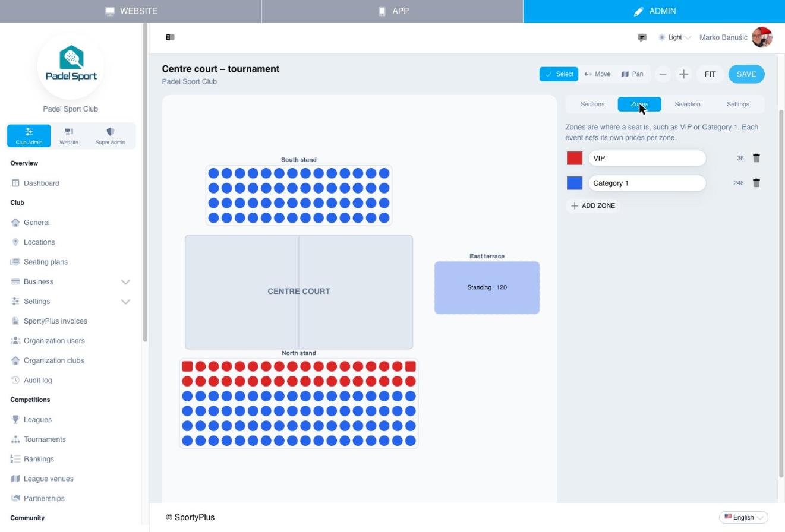Viewport: 785px width, 532px height.
Task: Click the red VIP color swatch
Action: click(575, 158)
